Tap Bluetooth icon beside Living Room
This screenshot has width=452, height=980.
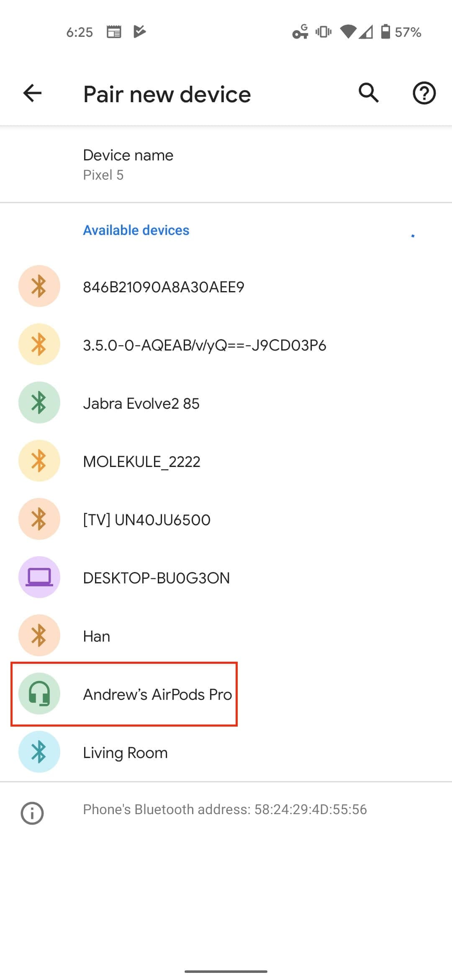39,752
